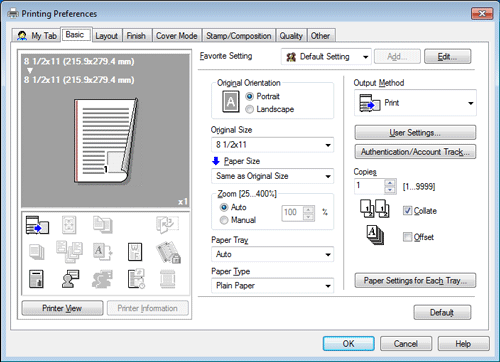
Task: Open the Paper Tray dropdown
Action: click(272, 254)
